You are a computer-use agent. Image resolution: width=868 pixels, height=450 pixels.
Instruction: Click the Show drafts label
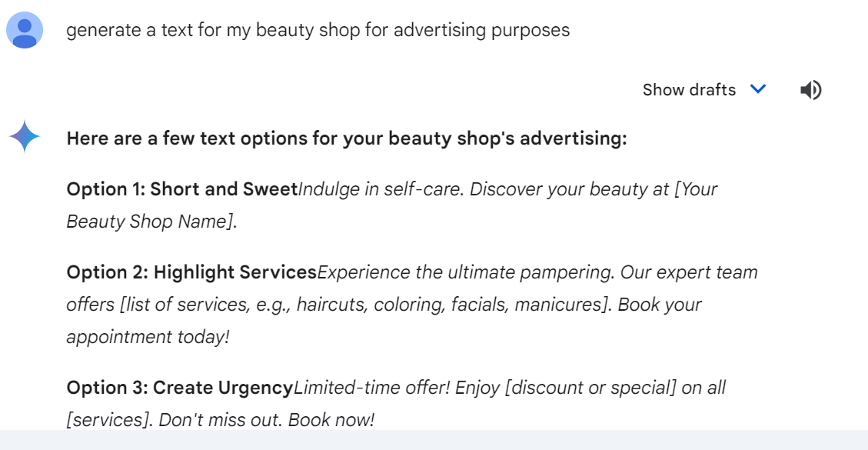click(689, 90)
